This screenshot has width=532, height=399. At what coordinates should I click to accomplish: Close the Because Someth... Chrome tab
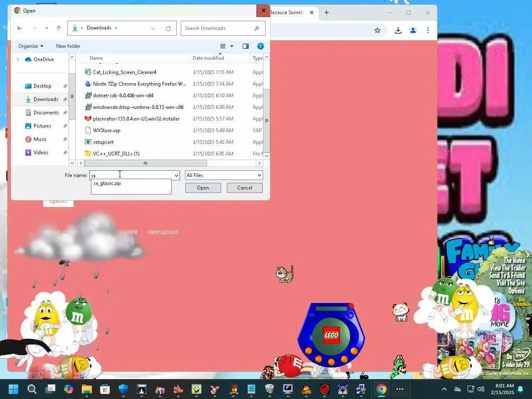point(312,12)
